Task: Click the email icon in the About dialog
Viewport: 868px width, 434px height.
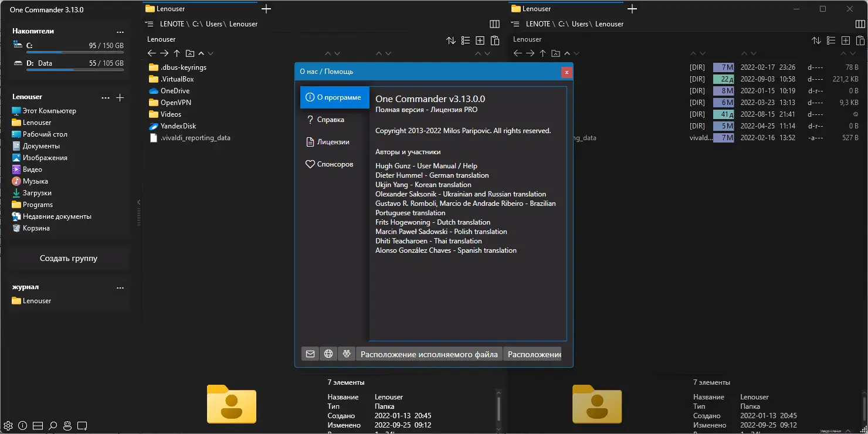Action: point(310,354)
